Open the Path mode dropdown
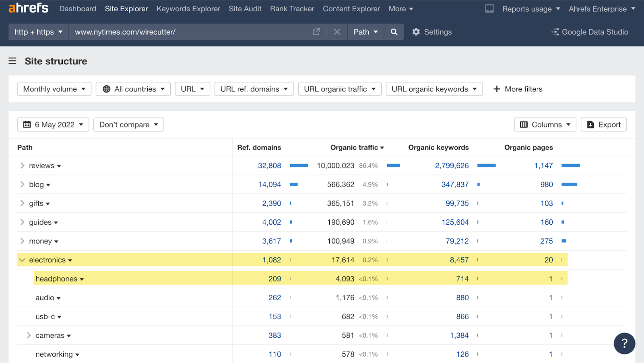Image resolution: width=644 pixels, height=363 pixels. click(x=365, y=32)
